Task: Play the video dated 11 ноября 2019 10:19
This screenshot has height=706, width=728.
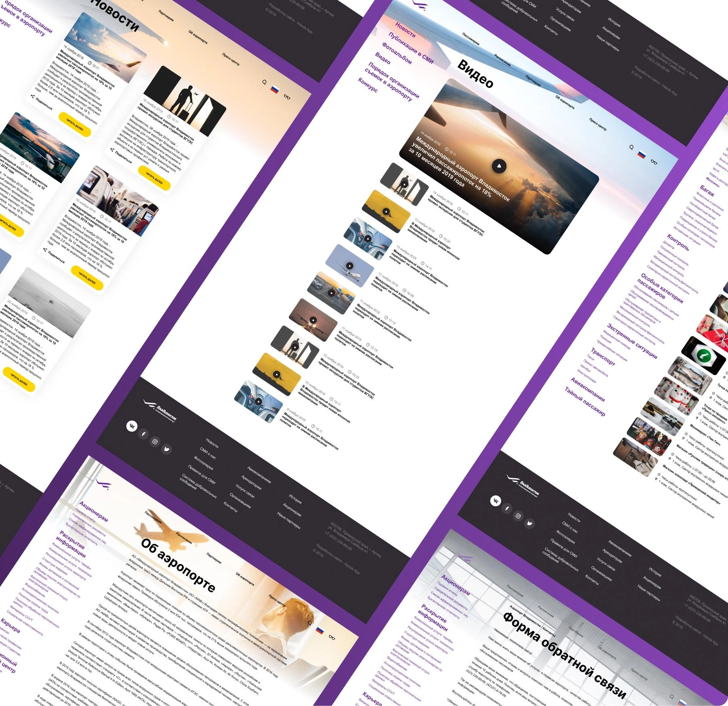Action: [x=313, y=320]
